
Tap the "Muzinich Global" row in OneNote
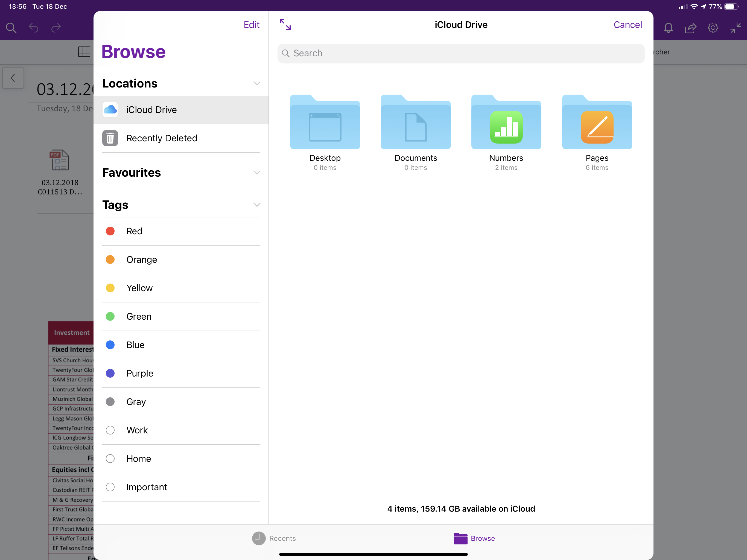[x=71, y=399]
